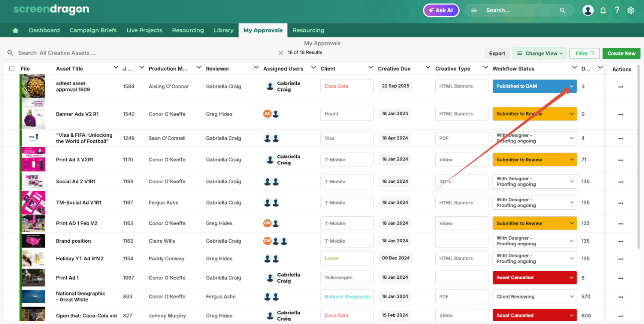The image size is (644, 324).
Task: Click the search magnifier in top bar
Action: tap(562, 10)
